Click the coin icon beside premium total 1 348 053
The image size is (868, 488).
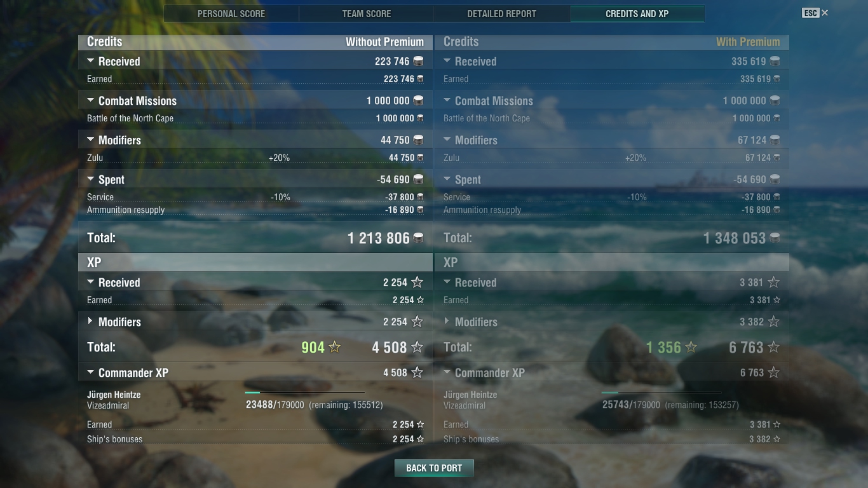click(775, 238)
